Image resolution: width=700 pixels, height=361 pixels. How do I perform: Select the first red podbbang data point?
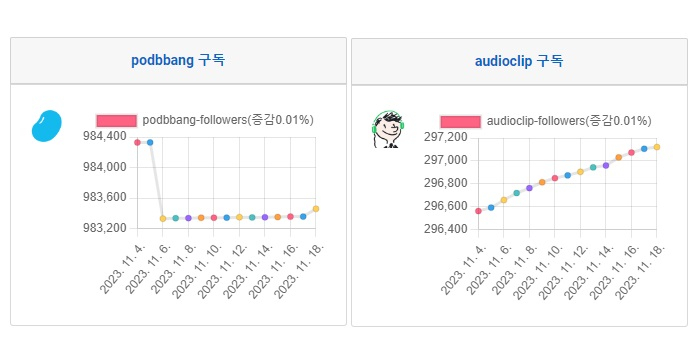(x=138, y=142)
